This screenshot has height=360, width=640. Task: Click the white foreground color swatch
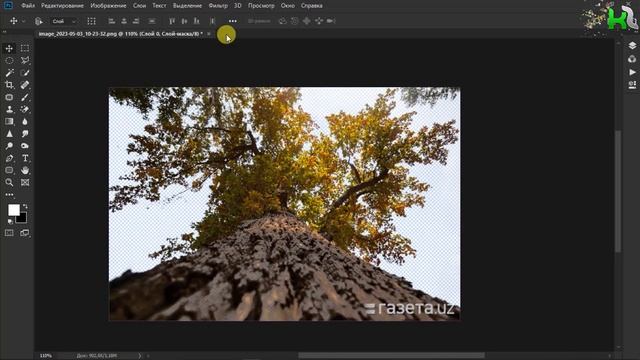pos(13,210)
